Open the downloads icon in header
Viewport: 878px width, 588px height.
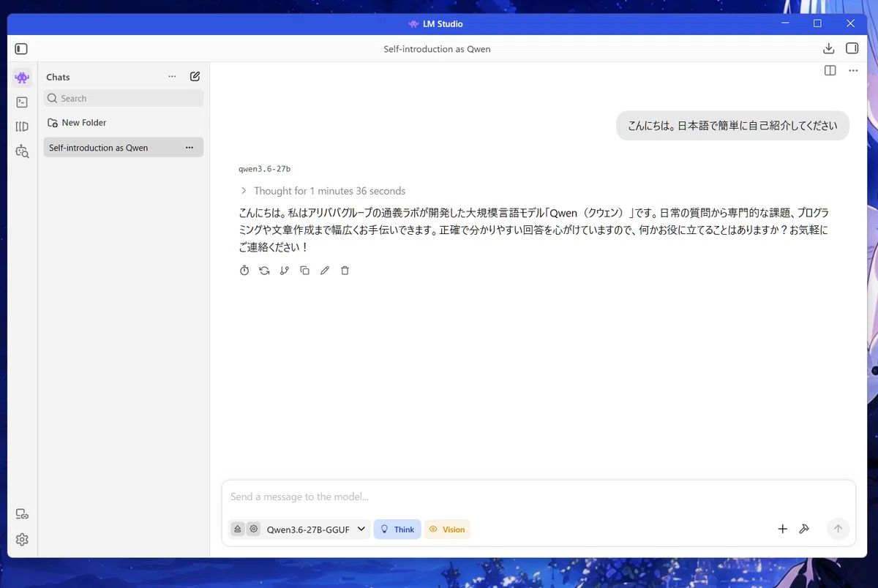point(829,48)
